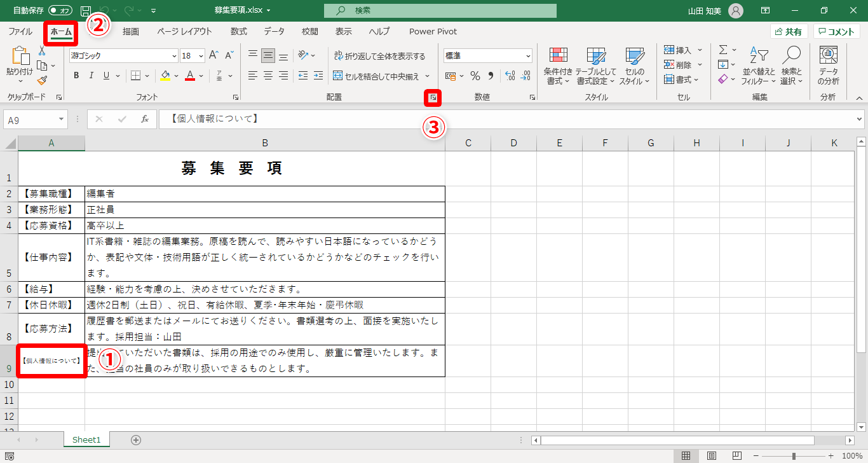
Task: Click the decrease indent icon
Action: click(x=302, y=76)
